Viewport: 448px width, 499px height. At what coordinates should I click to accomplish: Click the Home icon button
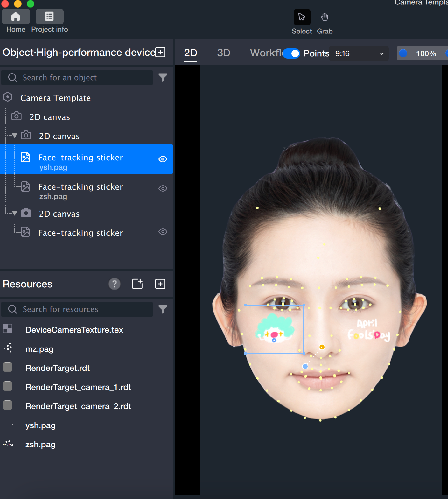[16, 17]
